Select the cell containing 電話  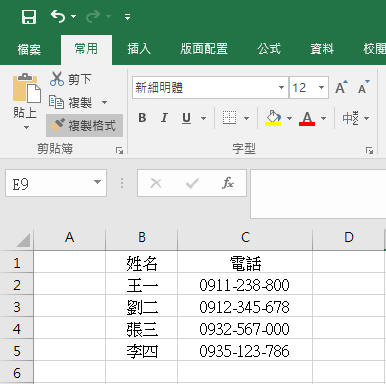coord(245,263)
